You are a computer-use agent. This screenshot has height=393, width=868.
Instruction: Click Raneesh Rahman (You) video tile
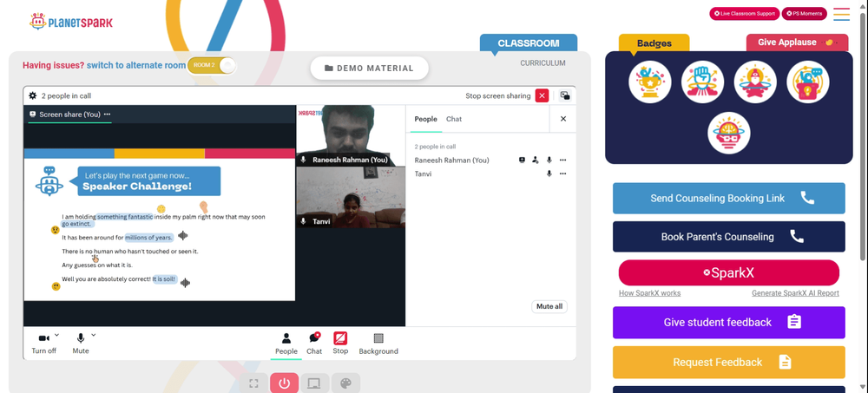tap(351, 135)
